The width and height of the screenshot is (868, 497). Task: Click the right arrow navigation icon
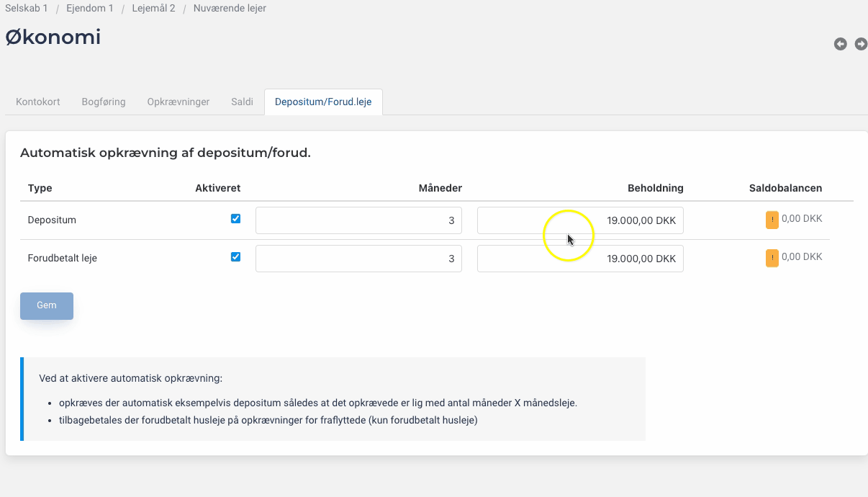[860, 44]
